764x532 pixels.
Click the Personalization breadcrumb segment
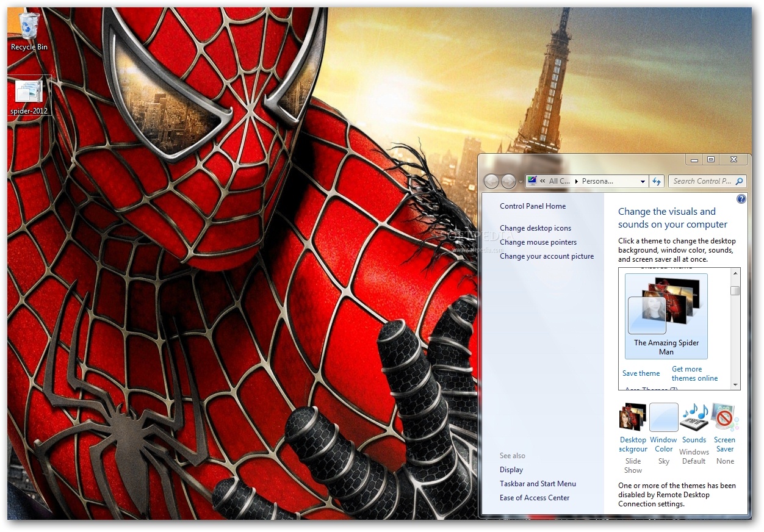coord(597,181)
